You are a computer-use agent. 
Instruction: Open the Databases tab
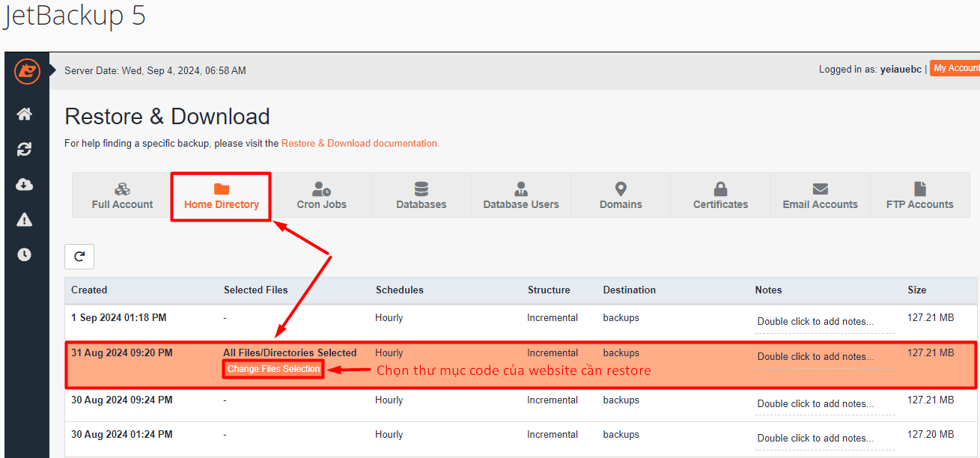(421, 196)
